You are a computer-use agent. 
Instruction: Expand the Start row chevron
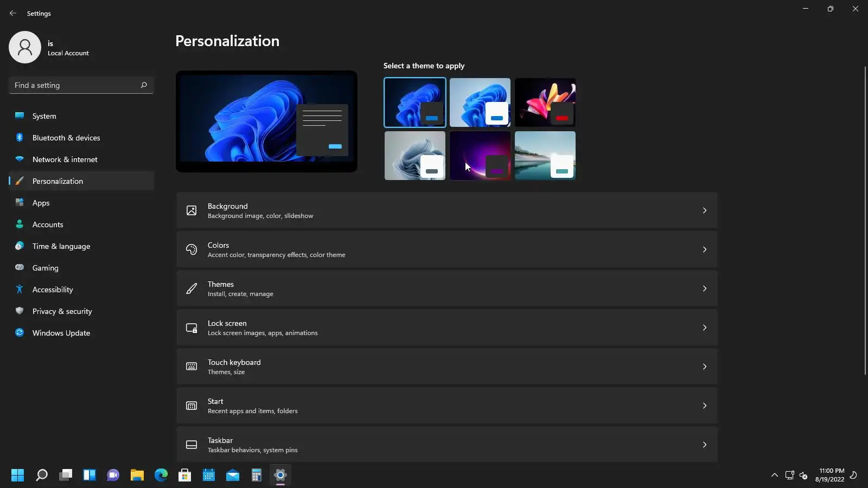point(705,406)
